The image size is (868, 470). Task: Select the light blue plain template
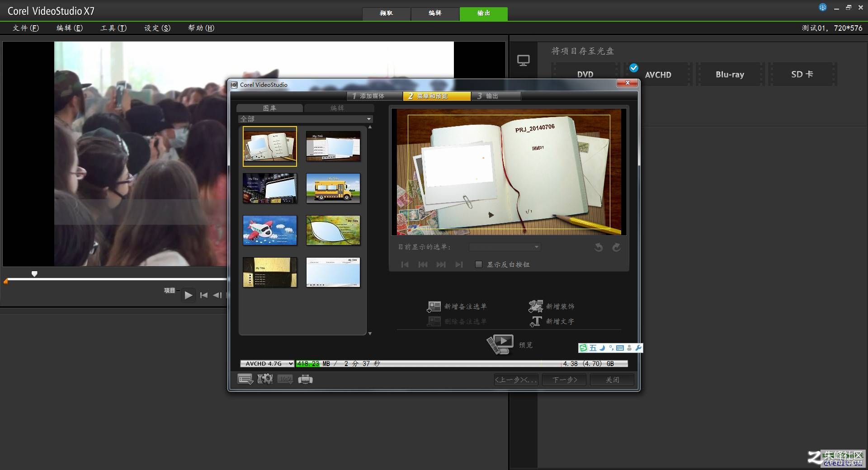[333, 272]
